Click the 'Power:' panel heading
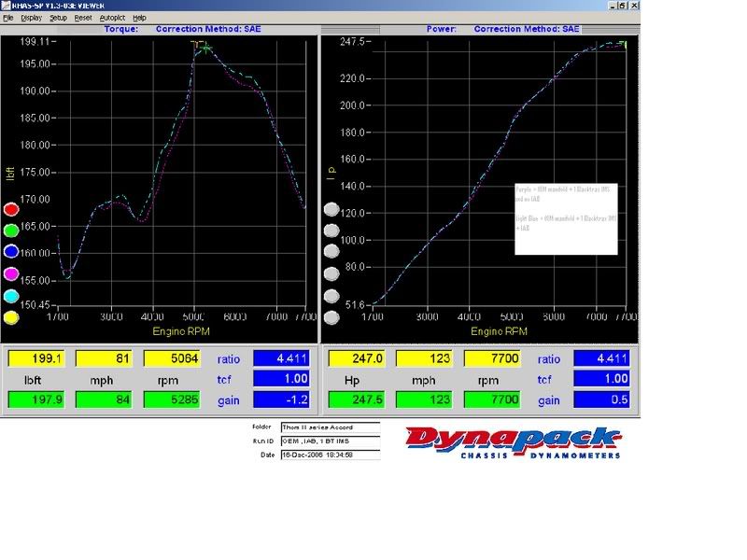Image resolution: width=747 pixels, height=560 pixels. coord(441,29)
